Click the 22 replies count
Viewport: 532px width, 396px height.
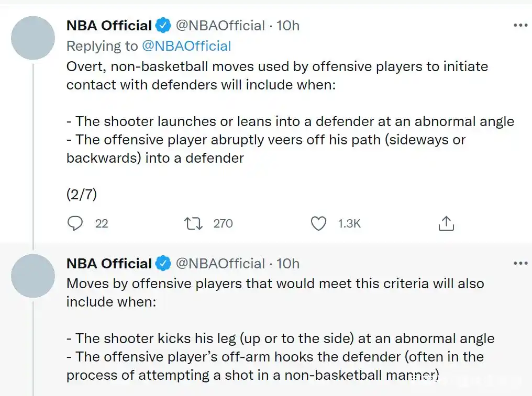coord(102,224)
